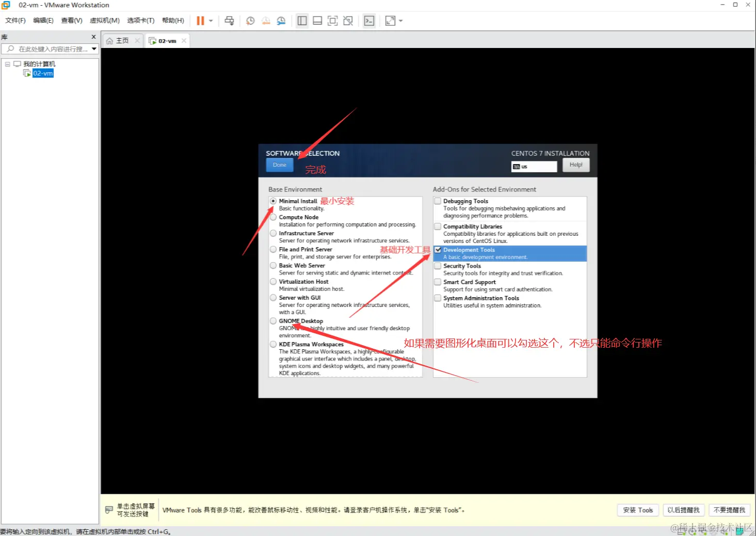The height and width of the screenshot is (536, 756).
Task: Take a snapshot of this VM
Action: (250, 21)
